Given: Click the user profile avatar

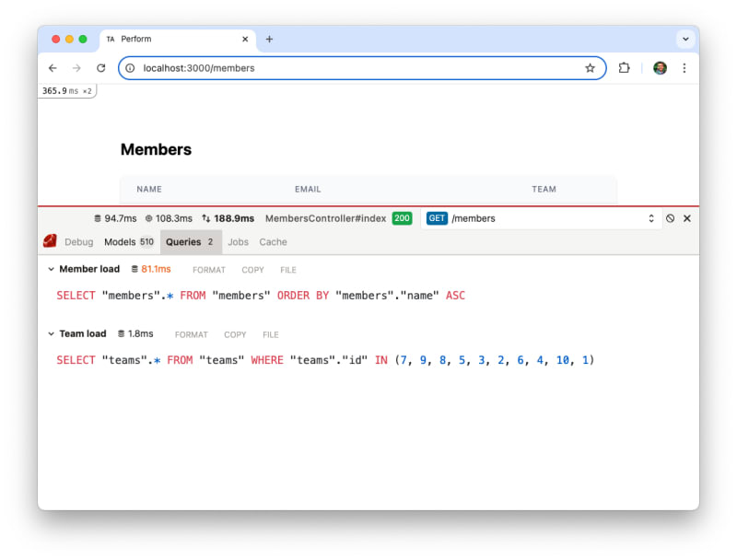Looking at the screenshot, I should [660, 68].
